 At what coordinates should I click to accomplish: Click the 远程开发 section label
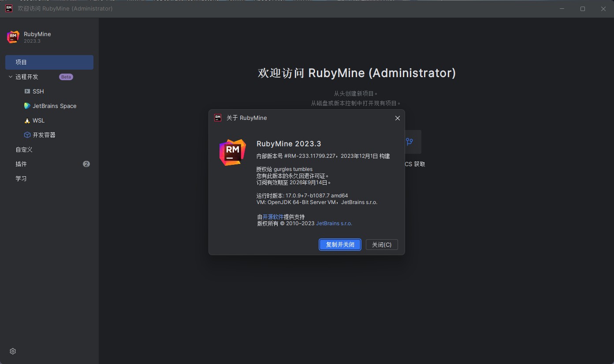pos(27,77)
